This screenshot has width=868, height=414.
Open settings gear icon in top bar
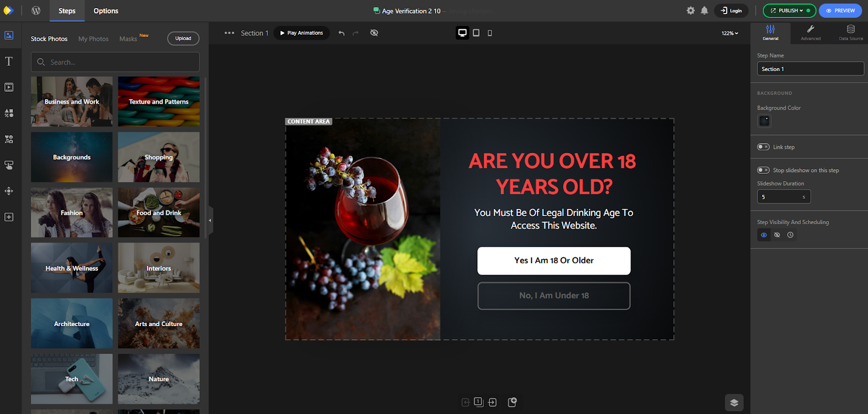pos(691,10)
